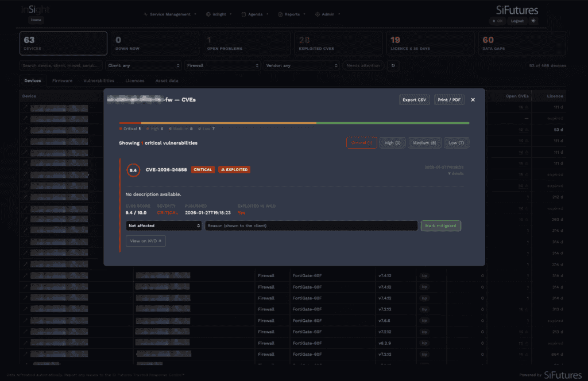Viewport: 588px width, 381px height.
Task: Click the orange medium segment of the severity bar
Action: [229, 123]
